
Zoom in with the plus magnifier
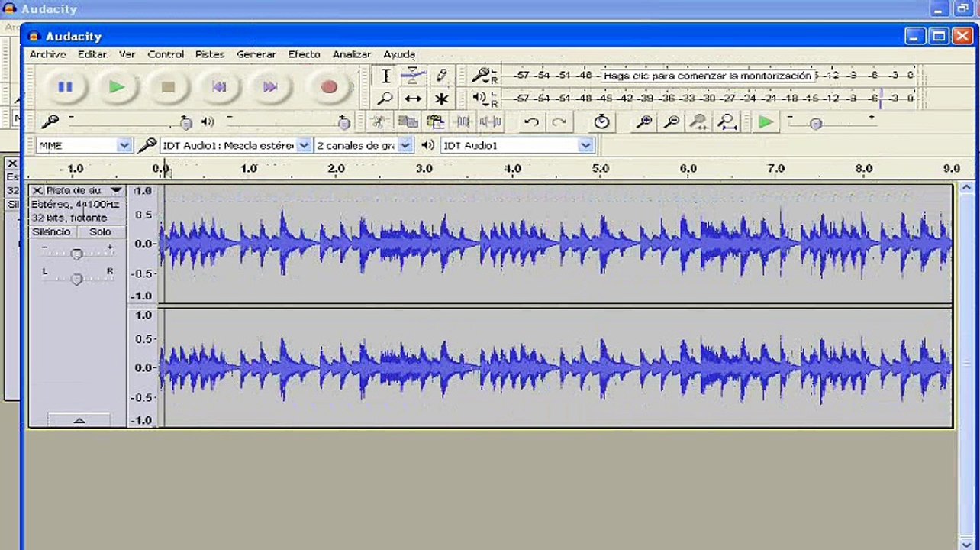click(x=644, y=121)
